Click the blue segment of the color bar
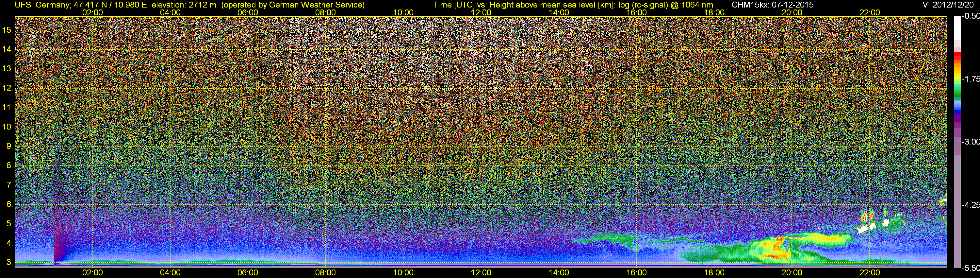Screen dimensions: 980x278 tap(957, 111)
